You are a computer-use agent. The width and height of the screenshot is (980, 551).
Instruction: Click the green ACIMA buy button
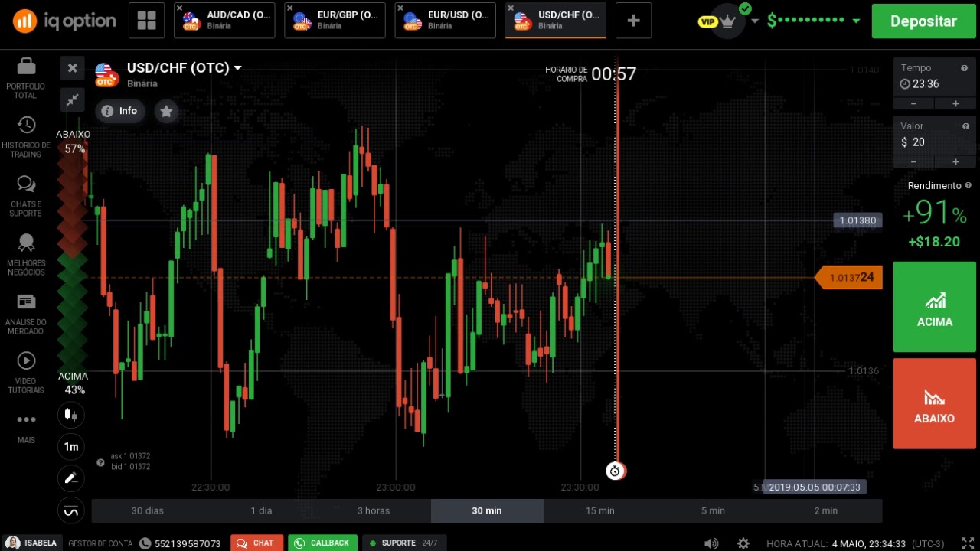[x=934, y=307]
